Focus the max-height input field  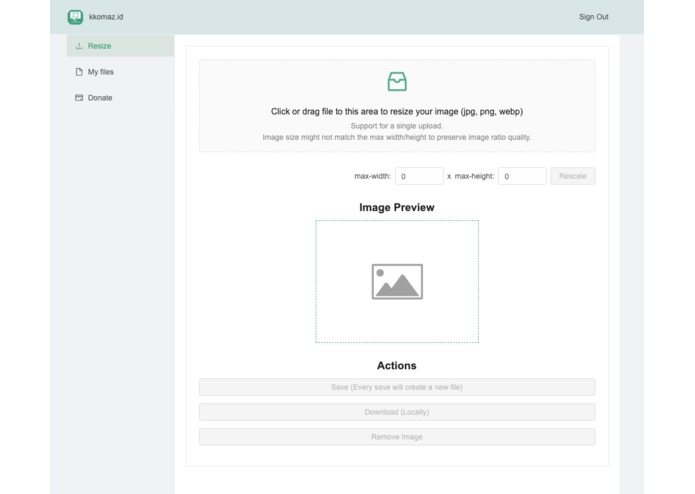click(x=522, y=176)
